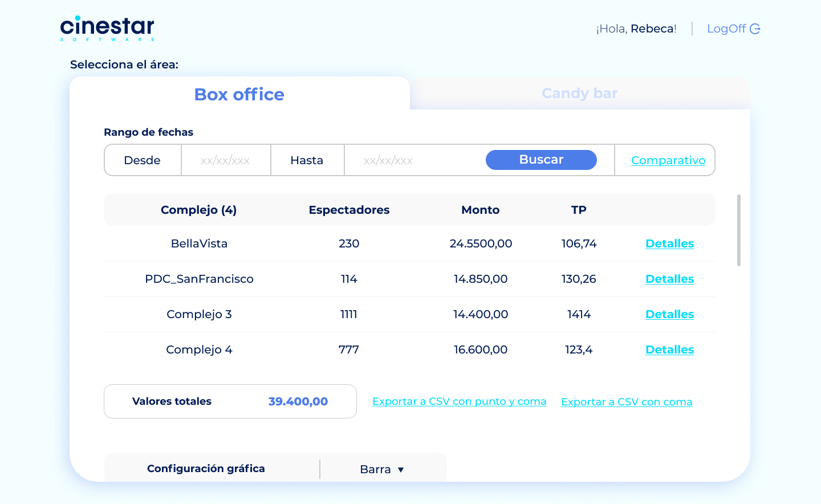
Task: Open the Comparativo link
Action: coord(668,160)
